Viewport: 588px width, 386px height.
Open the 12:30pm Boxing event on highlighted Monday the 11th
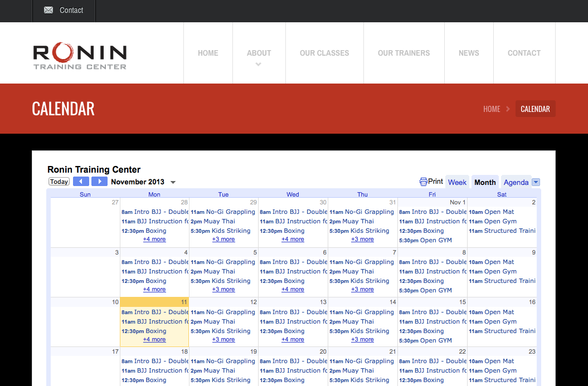tap(144, 331)
